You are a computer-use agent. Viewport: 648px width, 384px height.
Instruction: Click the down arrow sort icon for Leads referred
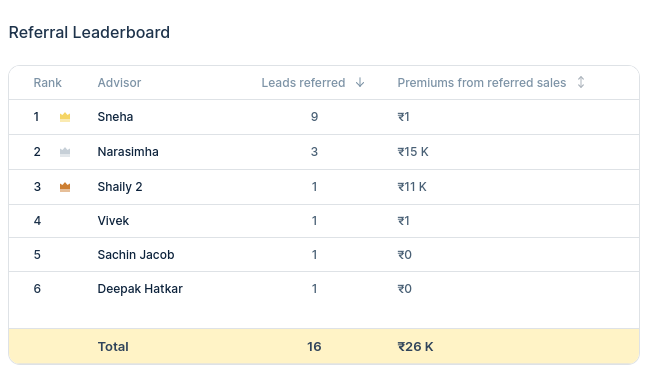(360, 82)
